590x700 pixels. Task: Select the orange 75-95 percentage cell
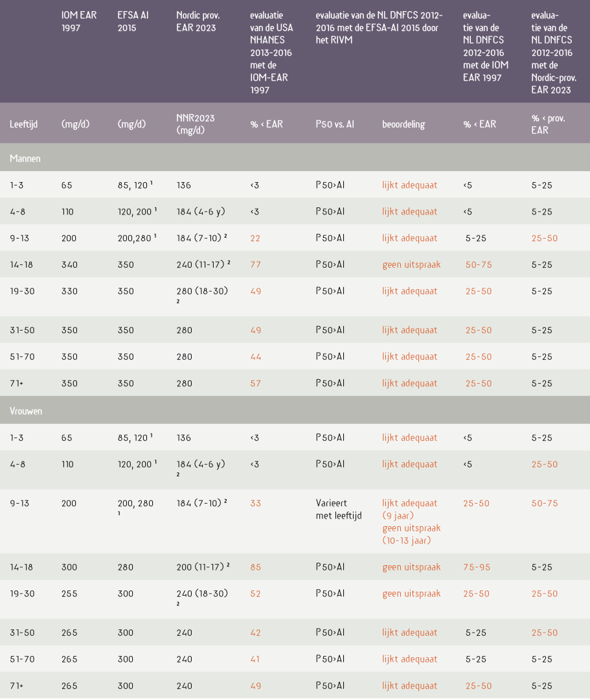pyautogui.click(x=477, y=567)
